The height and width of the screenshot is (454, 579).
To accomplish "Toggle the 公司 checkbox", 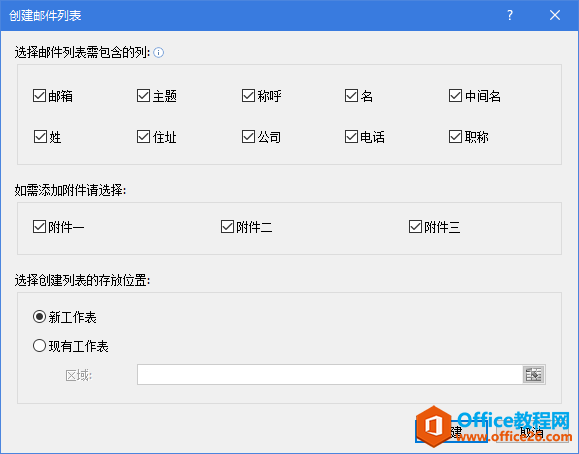I will tap(248, 136).
